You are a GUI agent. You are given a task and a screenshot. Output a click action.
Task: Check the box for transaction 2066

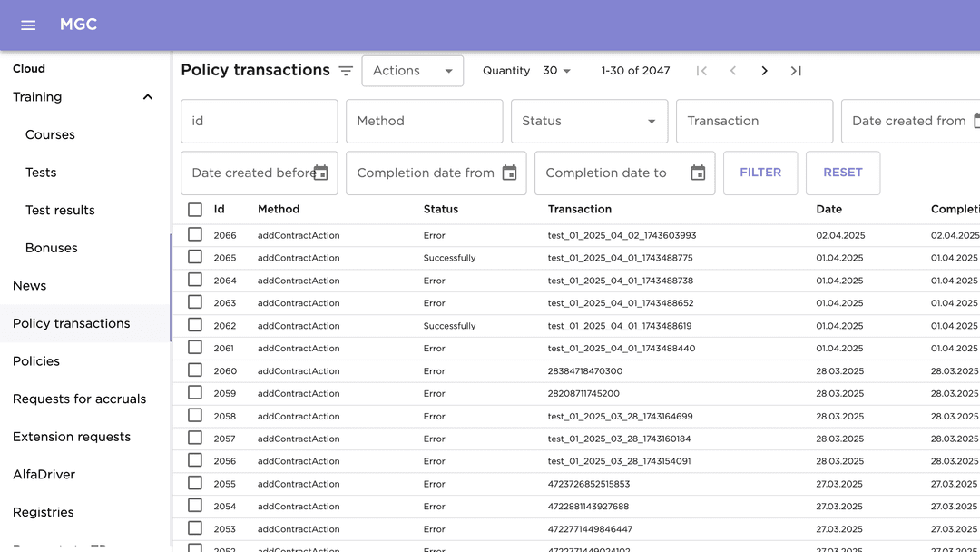(x=195, y=235)
